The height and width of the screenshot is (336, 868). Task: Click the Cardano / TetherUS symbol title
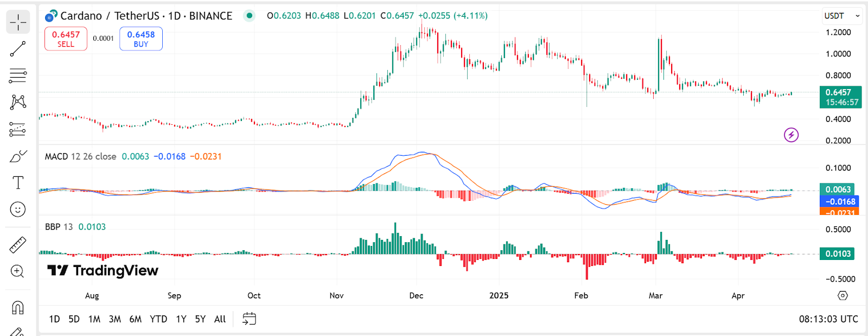coord(146,16)
